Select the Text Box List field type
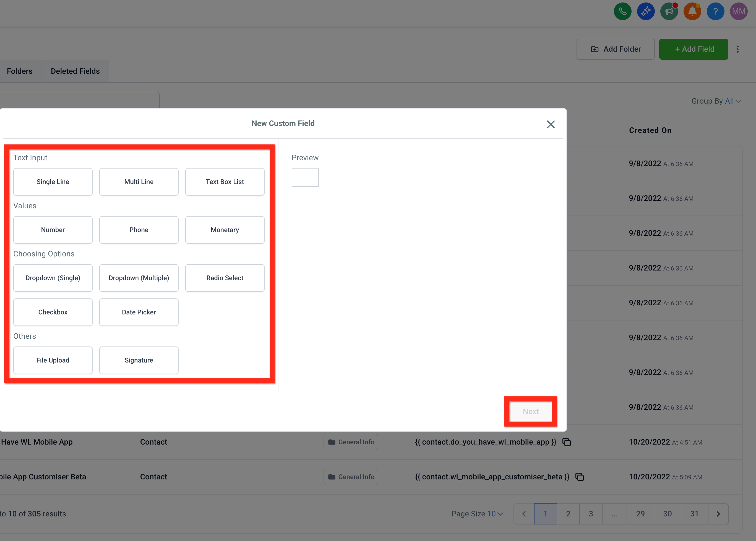 (x=225, y=182)
